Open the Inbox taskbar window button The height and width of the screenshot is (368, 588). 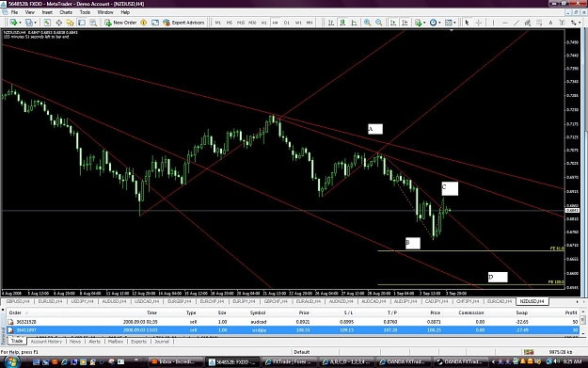click(x=176, y=361)
